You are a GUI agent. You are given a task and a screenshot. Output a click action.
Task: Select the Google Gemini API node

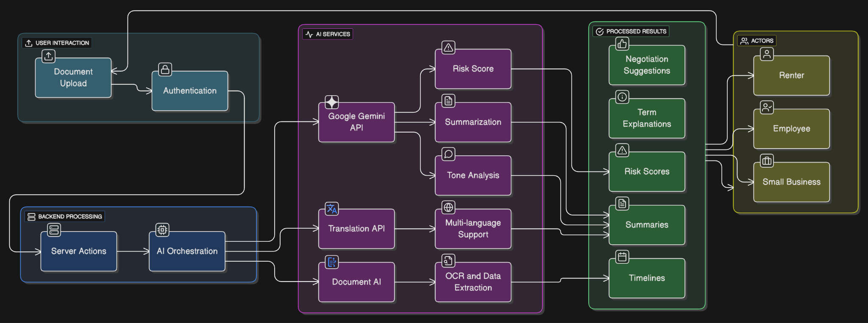(x=356, y=122)
